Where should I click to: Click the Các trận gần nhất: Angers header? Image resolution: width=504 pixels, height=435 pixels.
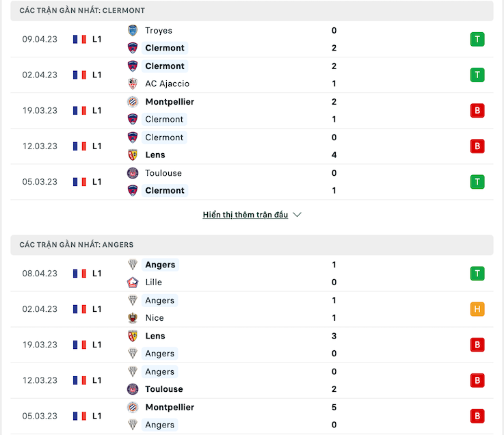pos(252,245)
